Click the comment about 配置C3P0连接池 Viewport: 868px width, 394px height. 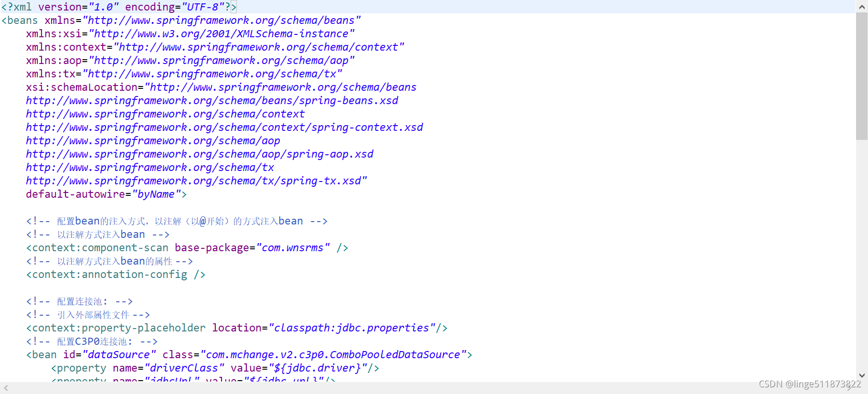pyautogui.click(x=92, y=341)
